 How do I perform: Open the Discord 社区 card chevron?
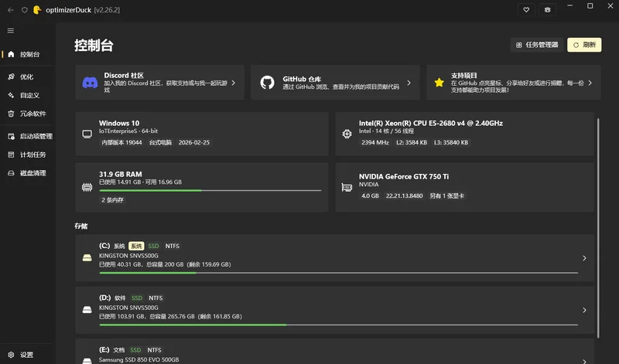point(234,83)
